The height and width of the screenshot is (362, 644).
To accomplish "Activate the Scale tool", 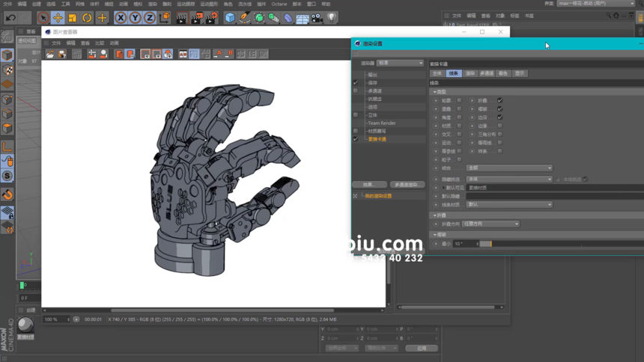I will tap(73, 18).
